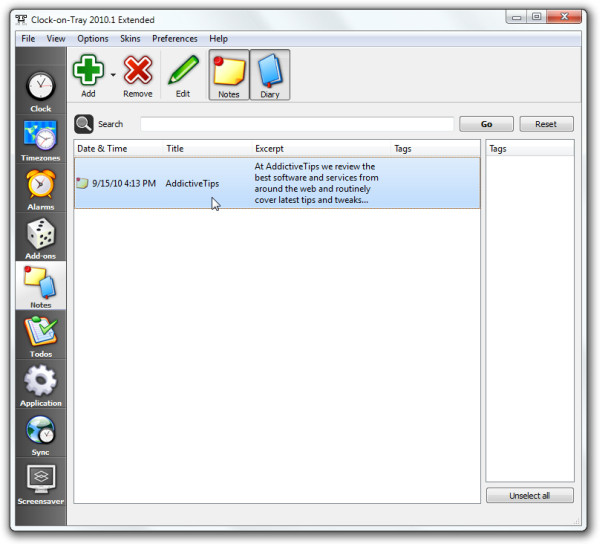Click the Tags column header in notes table
The image size is (600, 544).
point(435,148)
